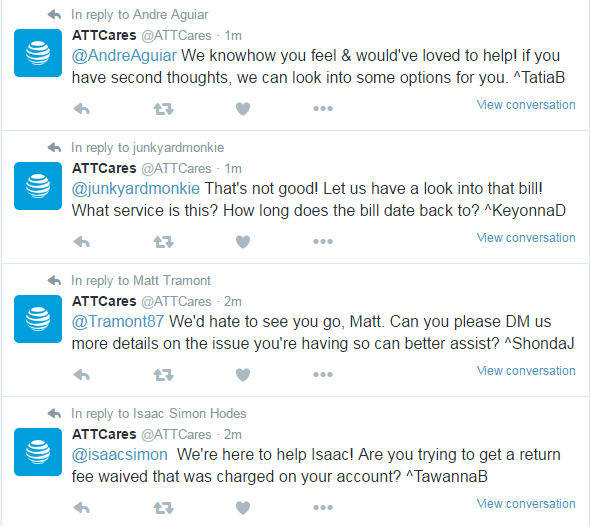Open the @junkyardmonkie mention link
The image size is (590, 526).
click(135, 189)
